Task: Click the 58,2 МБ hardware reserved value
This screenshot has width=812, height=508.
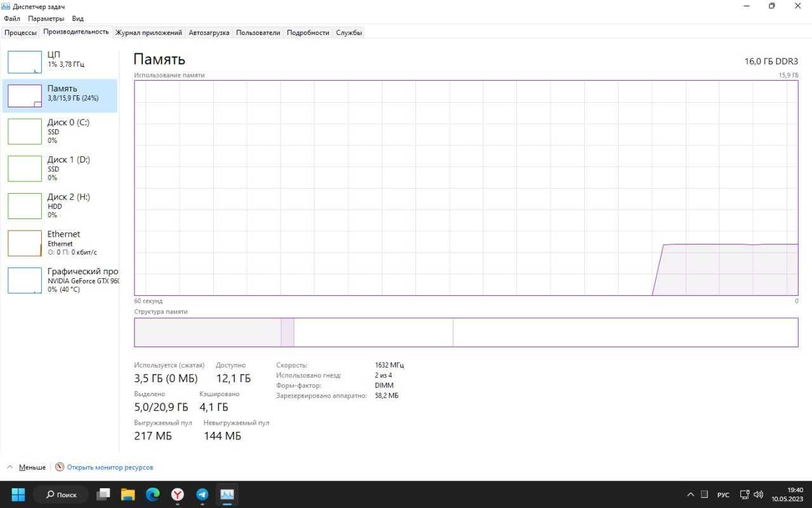Action: 386,396
